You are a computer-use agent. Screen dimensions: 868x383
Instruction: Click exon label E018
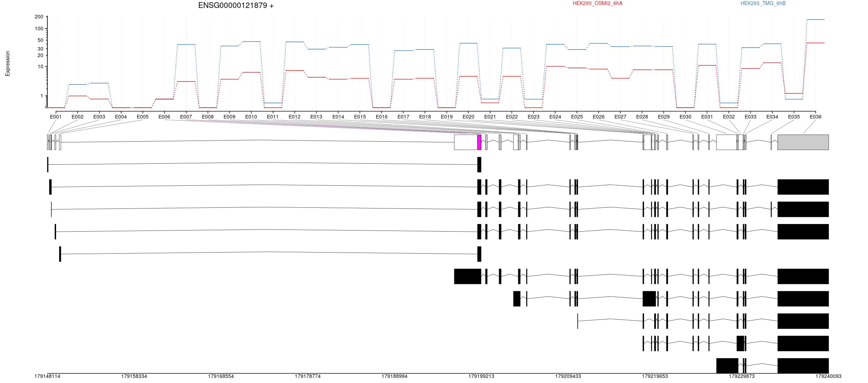point(425,117)
